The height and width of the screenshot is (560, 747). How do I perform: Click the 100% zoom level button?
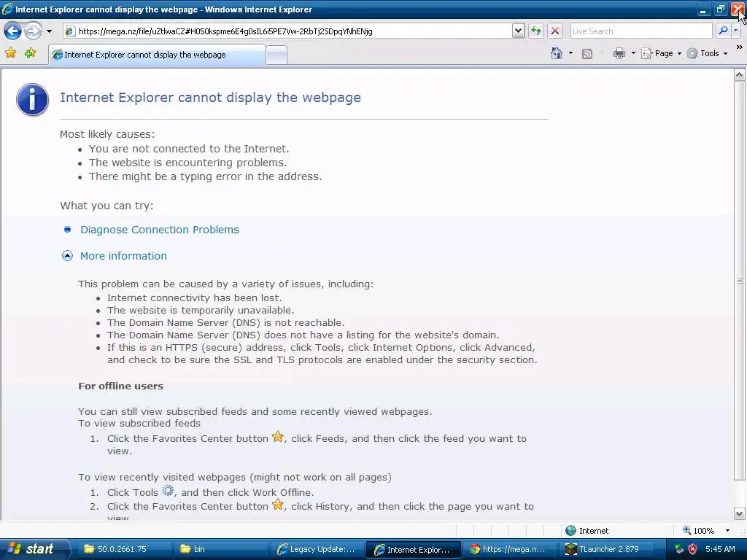[698, 531]
